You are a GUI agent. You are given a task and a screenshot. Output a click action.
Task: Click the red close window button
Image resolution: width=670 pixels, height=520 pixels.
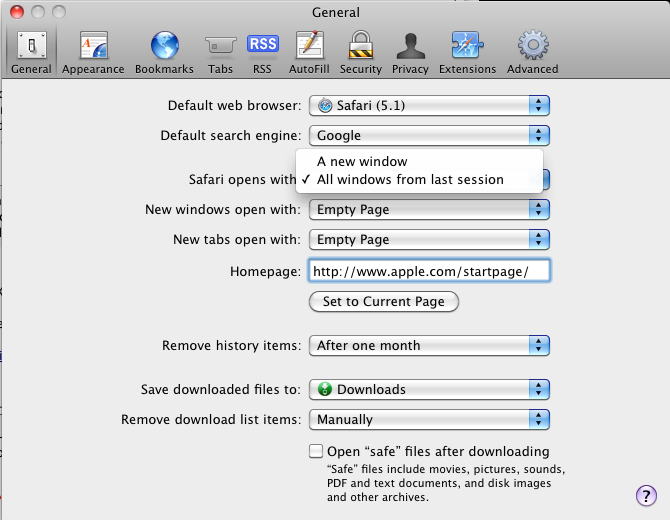[17, 12]
